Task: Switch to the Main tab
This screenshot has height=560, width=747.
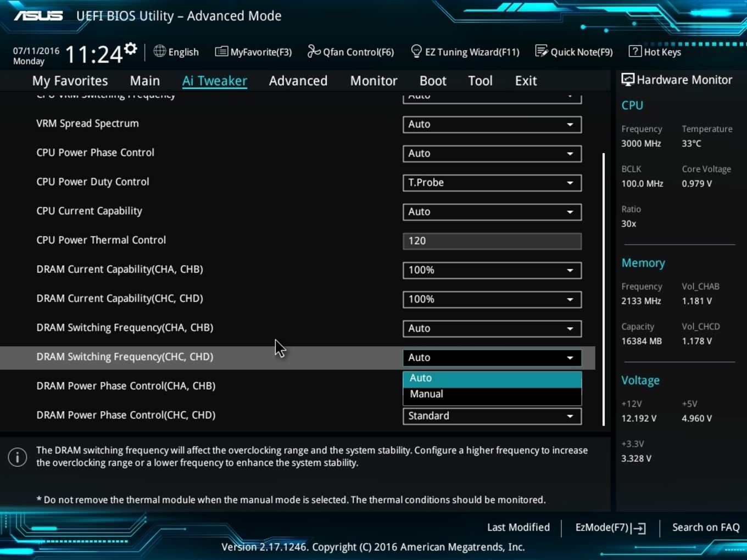Action: point(145,81)
